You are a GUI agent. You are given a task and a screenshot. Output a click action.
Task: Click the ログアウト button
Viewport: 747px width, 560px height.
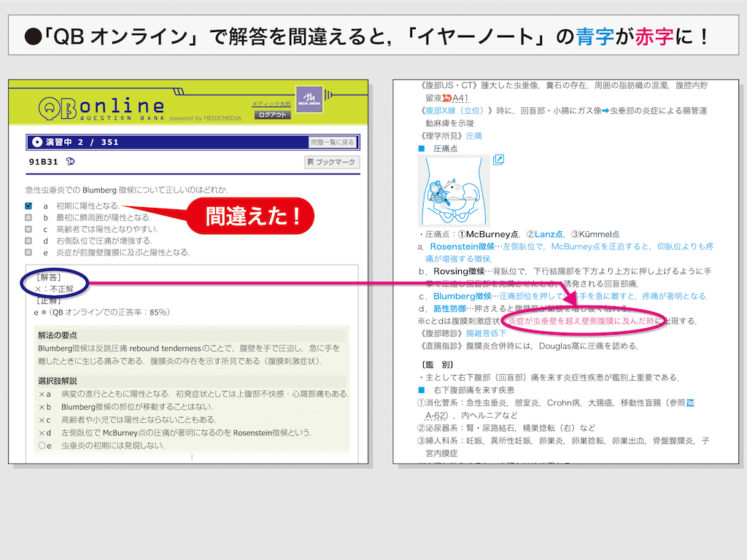[x=273, y=114]
